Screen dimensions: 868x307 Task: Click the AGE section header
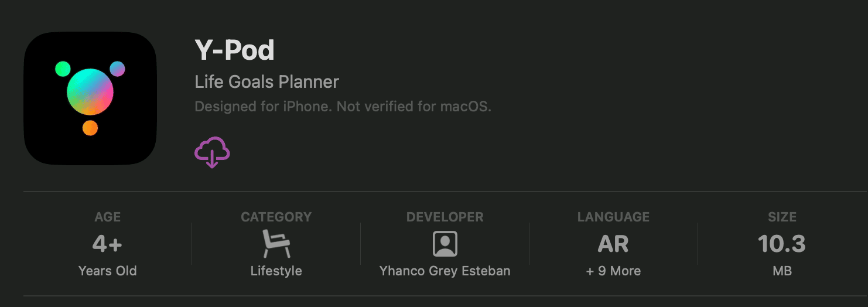tap(107, 217)
